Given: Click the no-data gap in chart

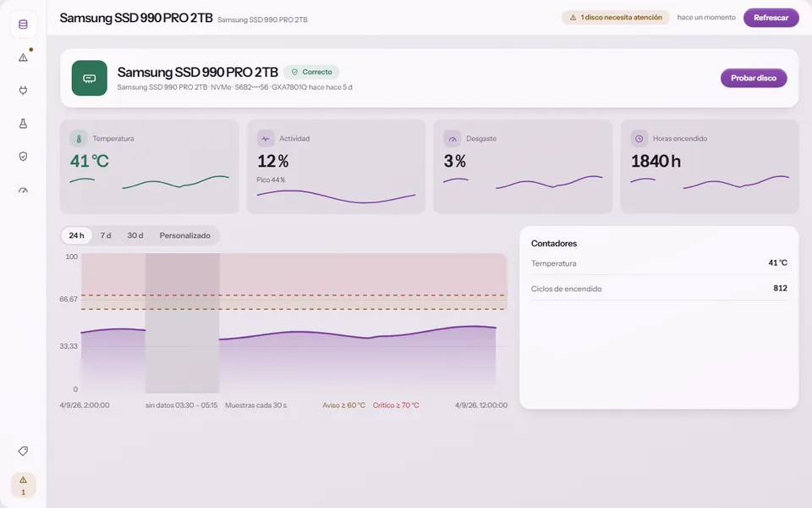Looking at the screenshot, I should pyautogui.click(x=183, y=323).
